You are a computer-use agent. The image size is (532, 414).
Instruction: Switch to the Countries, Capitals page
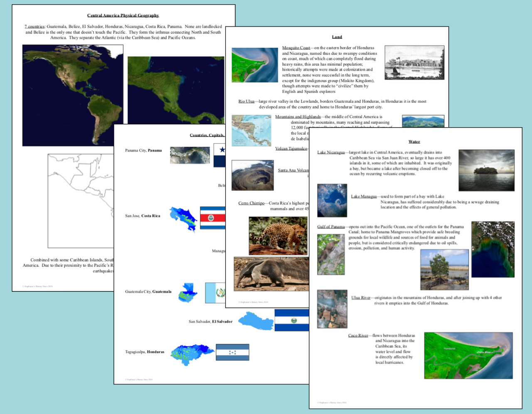207,135
